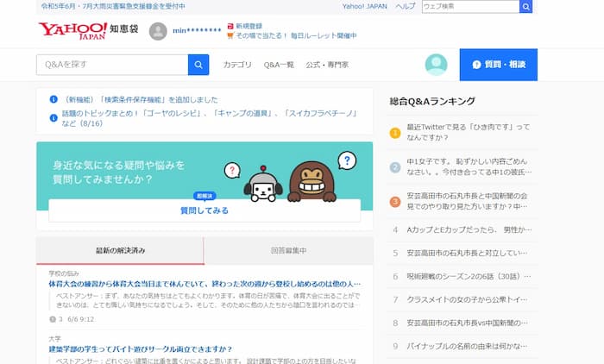Click the red question speech bubble
604x364 pixels.
coord(232,170)
